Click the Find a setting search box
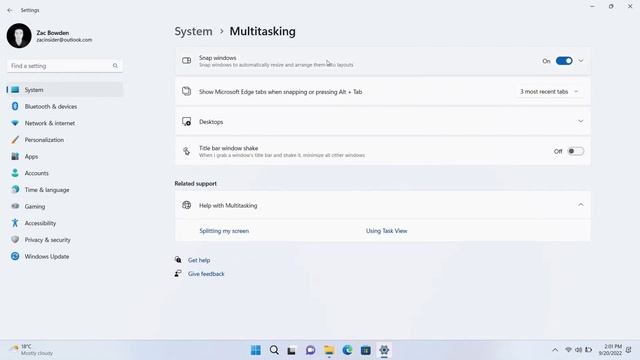Screen dimensions: 640x360 click(x=64, y=66)
